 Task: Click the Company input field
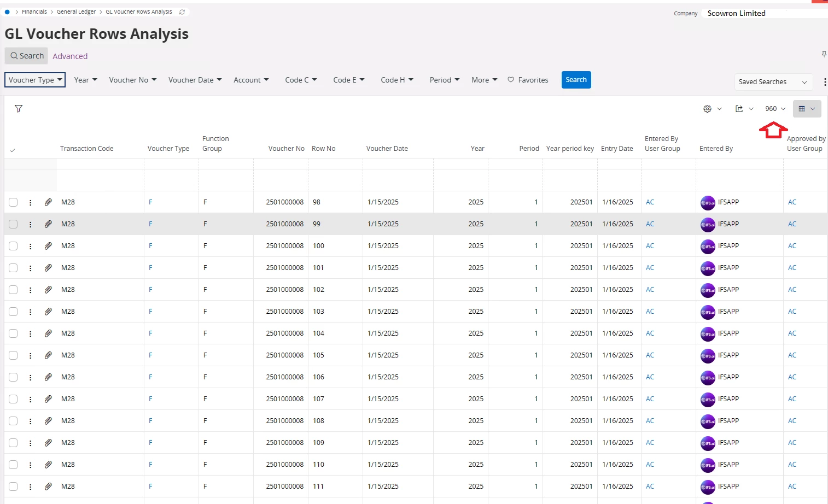click(763, 13)
